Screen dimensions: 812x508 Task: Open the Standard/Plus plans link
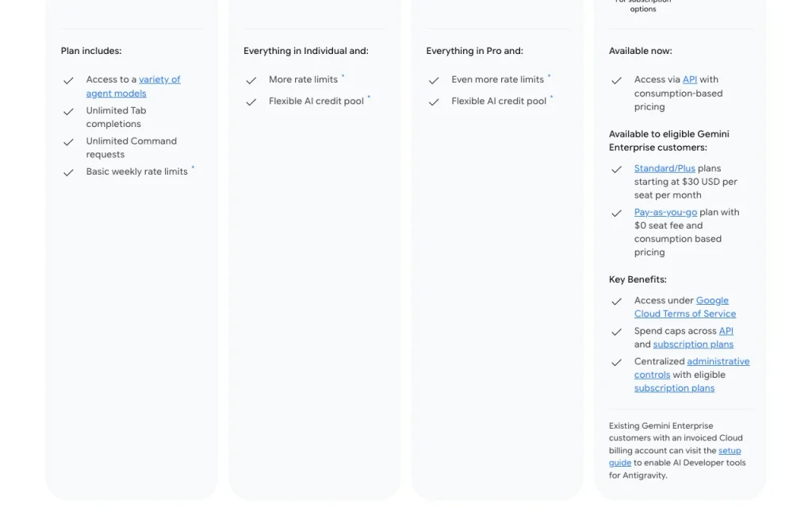click(x=665, y=168)
